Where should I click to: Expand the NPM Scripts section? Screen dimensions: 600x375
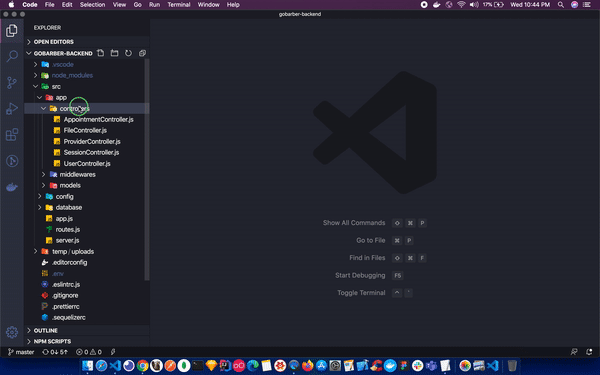point(87,341)
